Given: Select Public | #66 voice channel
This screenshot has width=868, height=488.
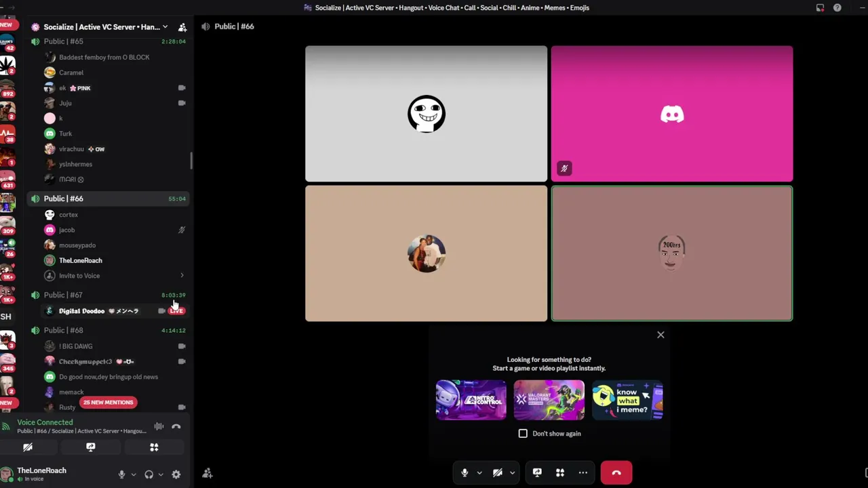Looking at the screenshot, I should [x=108, y=199].
